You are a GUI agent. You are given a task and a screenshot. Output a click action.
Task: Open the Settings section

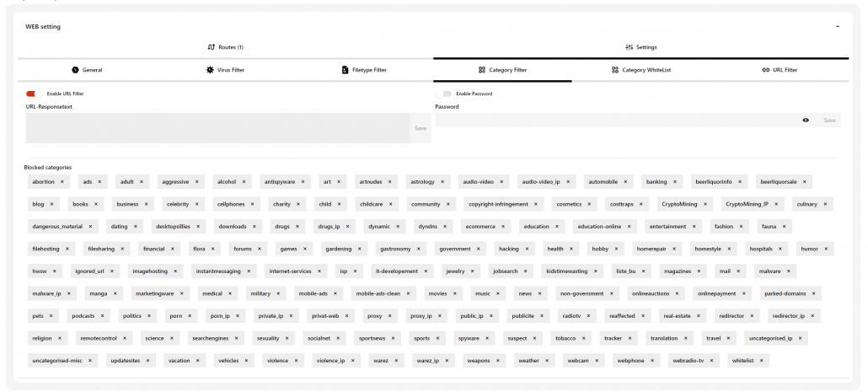point(640,47)
